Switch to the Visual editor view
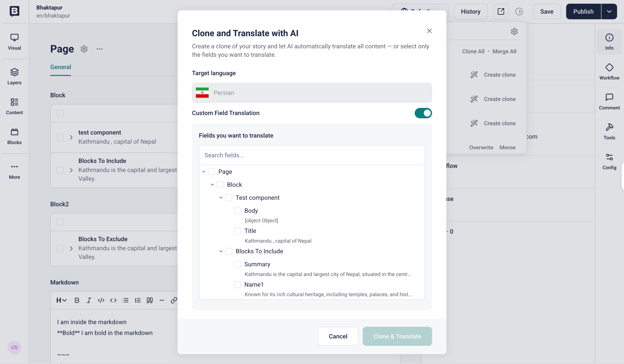Screen dimensions: 624x364 tap(14, 42)
